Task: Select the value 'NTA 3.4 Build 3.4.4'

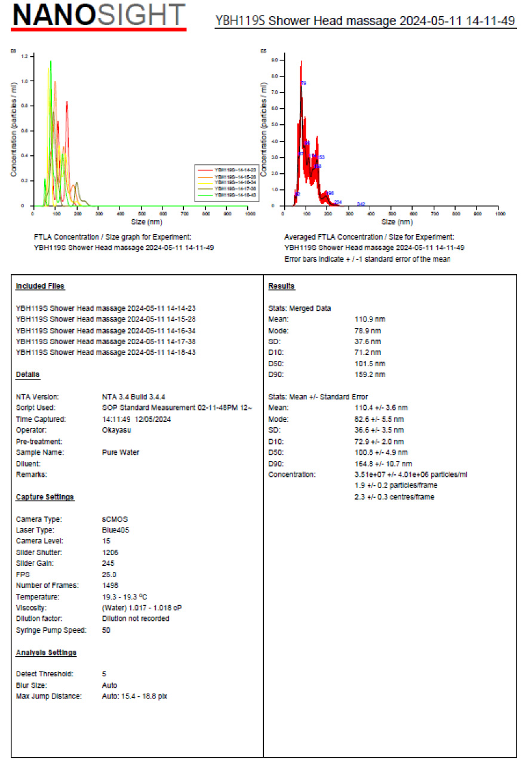Action: click(x=134, y=397)
